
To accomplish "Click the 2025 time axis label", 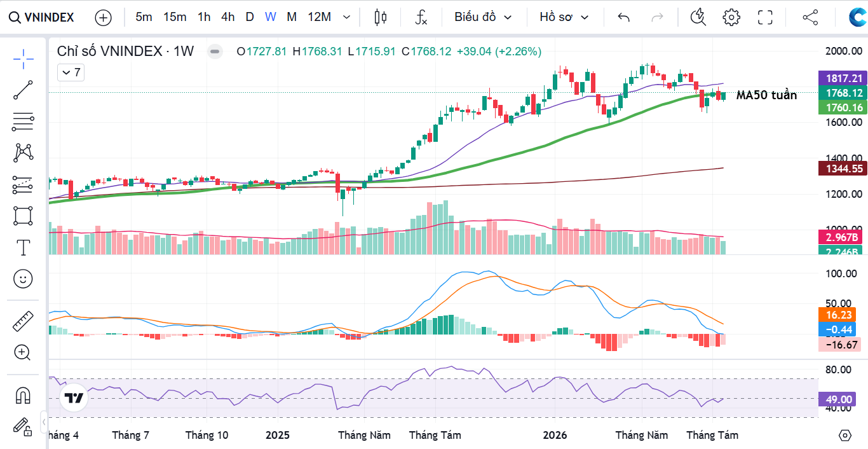I will (x=277, y=436).
